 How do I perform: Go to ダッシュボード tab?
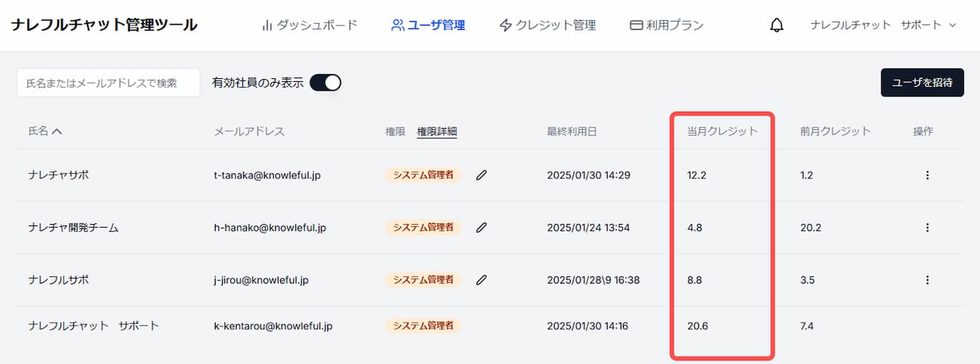[309, 25]
